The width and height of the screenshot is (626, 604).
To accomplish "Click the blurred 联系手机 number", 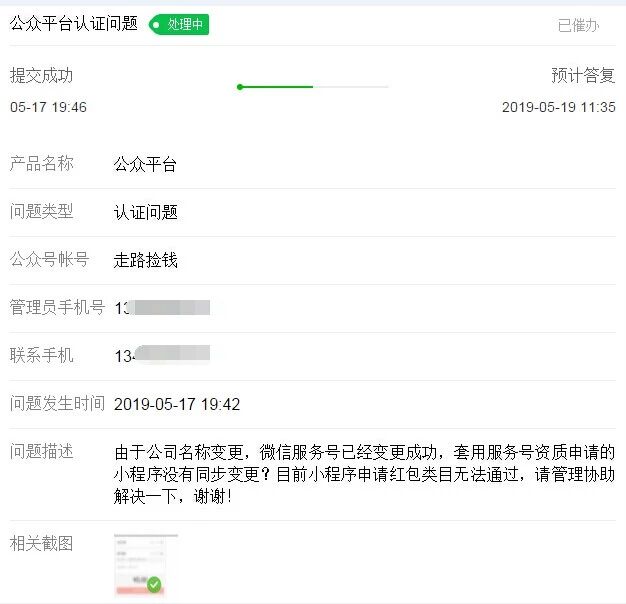I will tap(162, 355).
